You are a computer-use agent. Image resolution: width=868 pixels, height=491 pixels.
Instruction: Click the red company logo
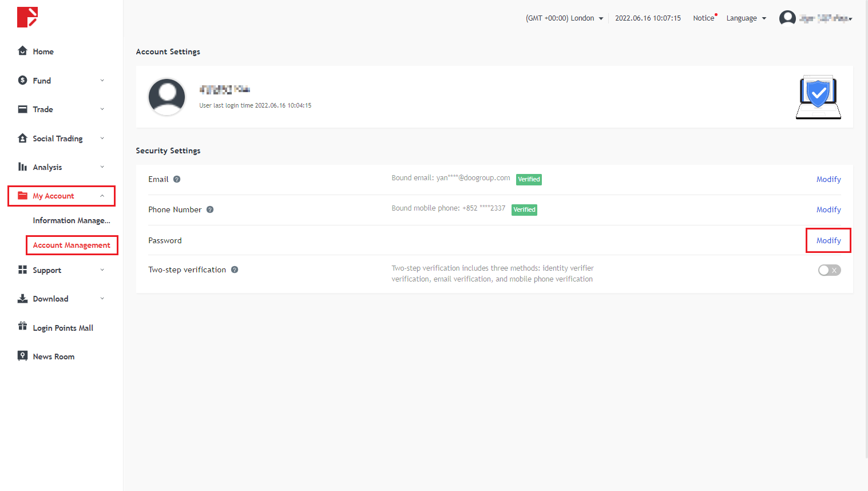27,17
